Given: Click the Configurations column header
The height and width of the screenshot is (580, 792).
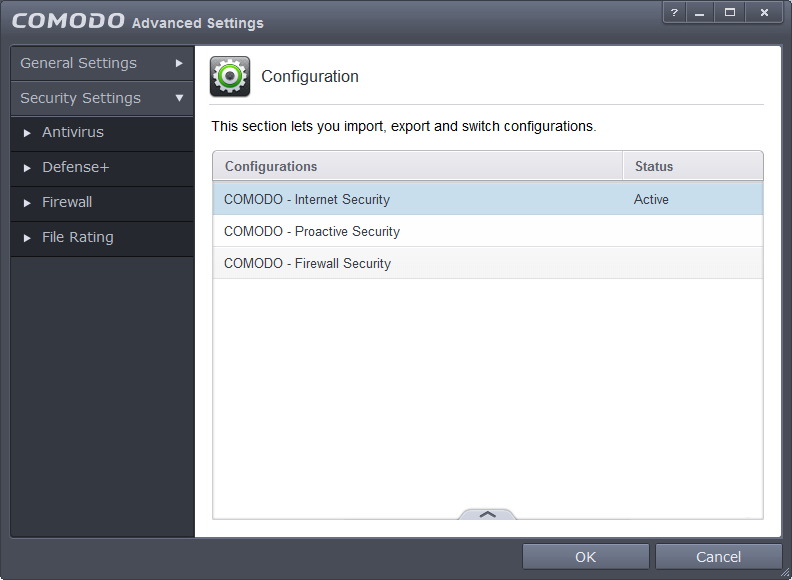Looking at the screenshot, I should pyautogui.click(x=271, y=166).
